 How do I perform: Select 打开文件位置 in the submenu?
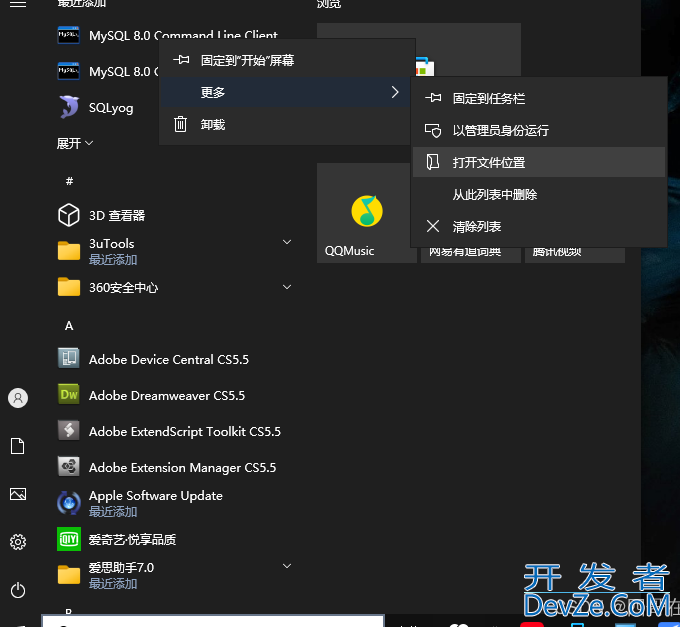click(x=488, y=163)
